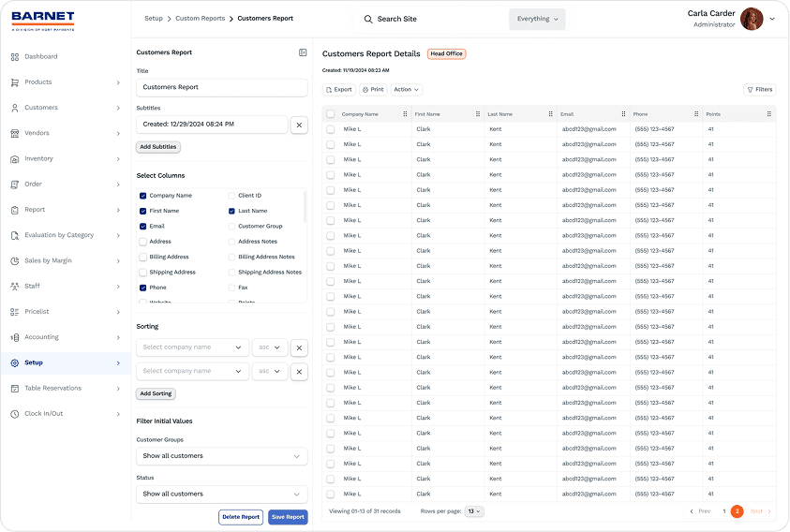Click the Report clipboard icon
Image resolution: width=790 pixels, height=532 pixels.
tap(15, 210)
